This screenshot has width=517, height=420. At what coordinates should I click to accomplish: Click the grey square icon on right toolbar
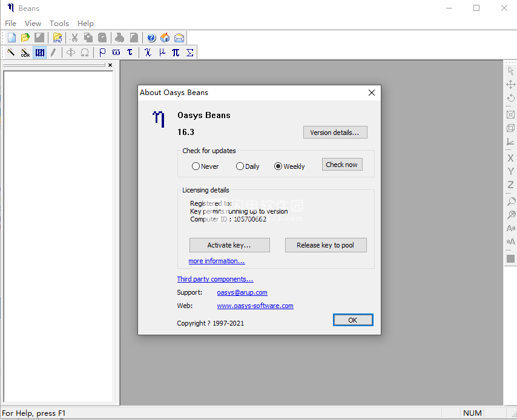click(510, 259)
